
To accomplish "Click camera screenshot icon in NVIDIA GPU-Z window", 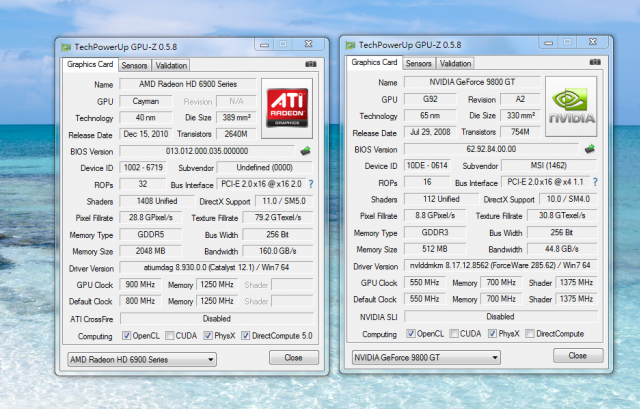I will point(595,62).
